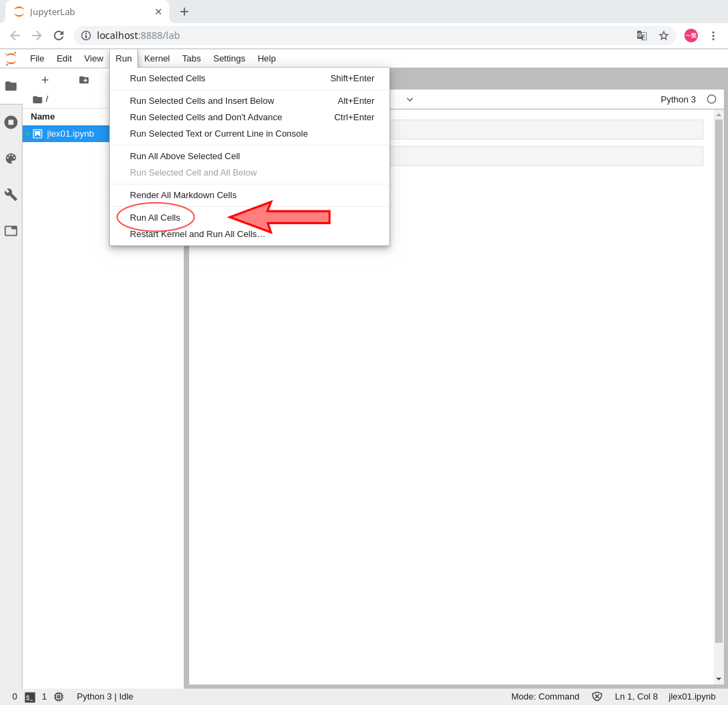728x705 pixels.
Task: Select jlex01.ipynb in the file list
Action: click(70, 134)
